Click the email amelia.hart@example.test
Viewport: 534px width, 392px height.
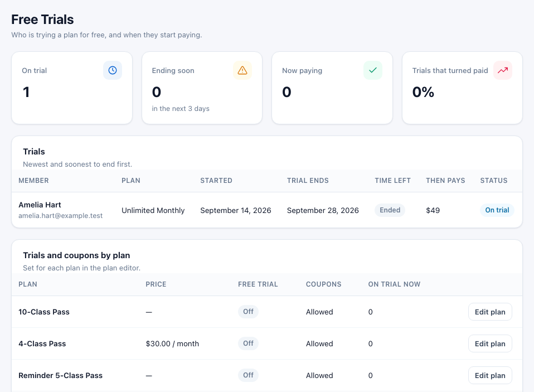tap(60, 216)
